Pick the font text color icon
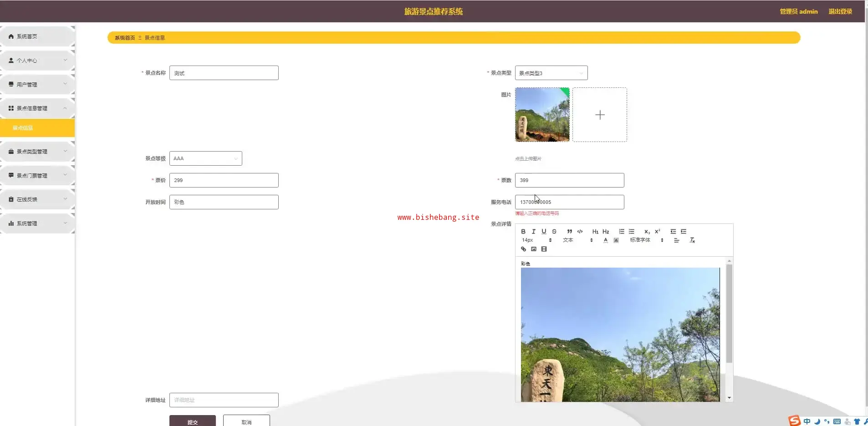 (605, 240)
